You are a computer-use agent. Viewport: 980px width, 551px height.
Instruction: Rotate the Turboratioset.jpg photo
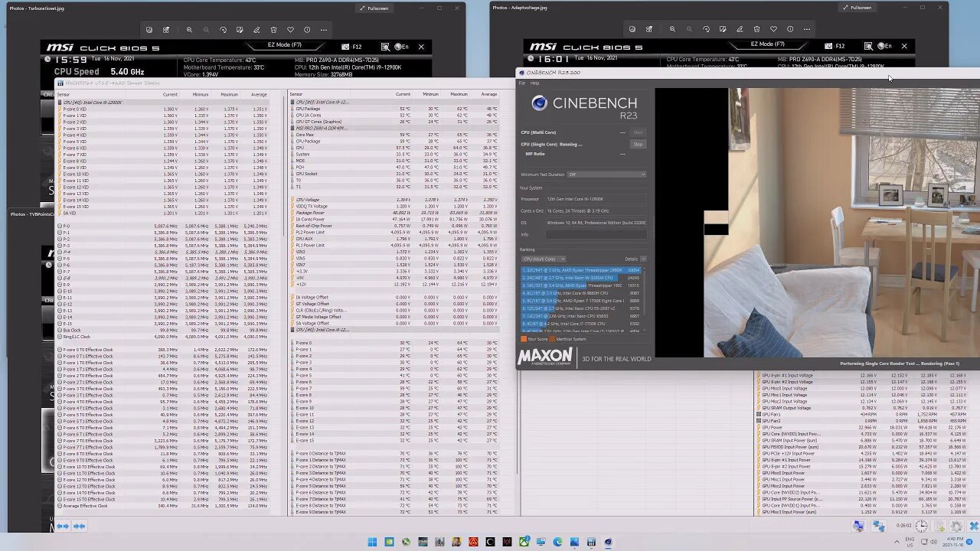223,30
